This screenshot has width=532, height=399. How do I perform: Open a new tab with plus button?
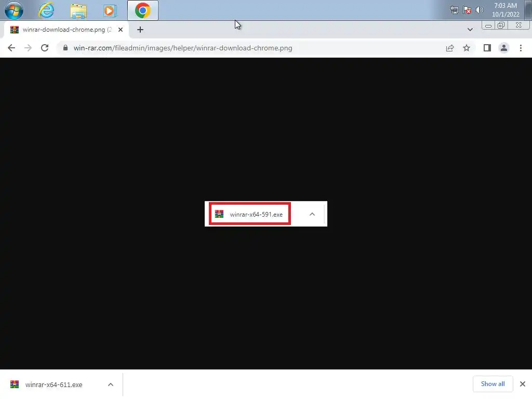coord(140,30)
